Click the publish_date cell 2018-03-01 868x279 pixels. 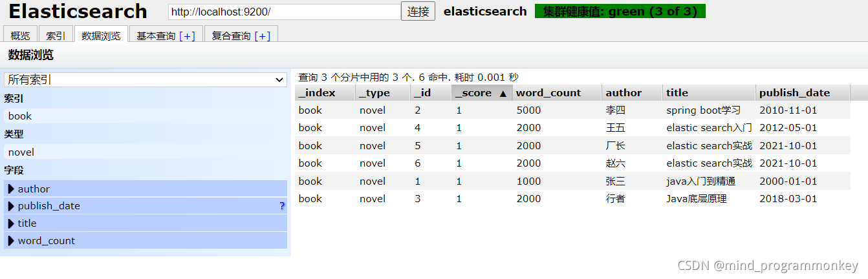click(788, 199)
